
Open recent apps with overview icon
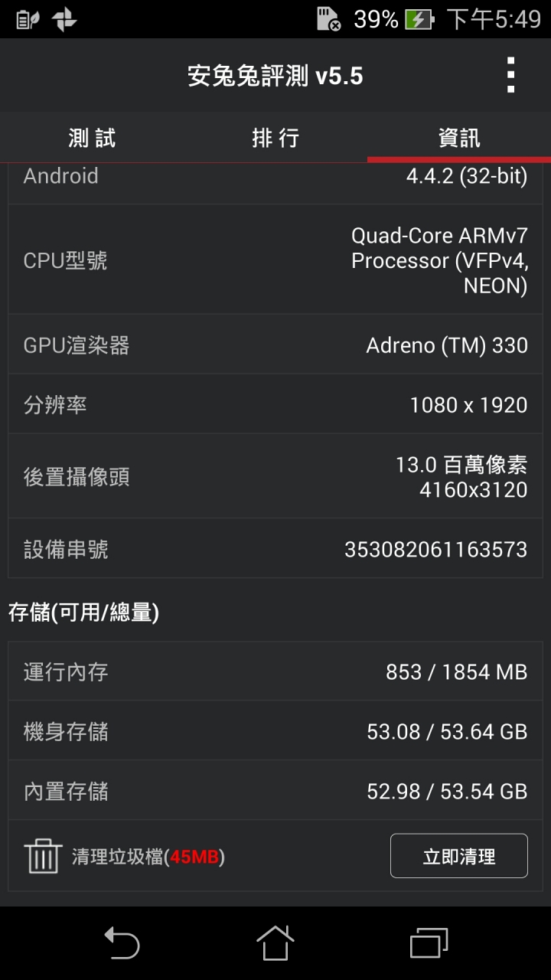(429, 942)
